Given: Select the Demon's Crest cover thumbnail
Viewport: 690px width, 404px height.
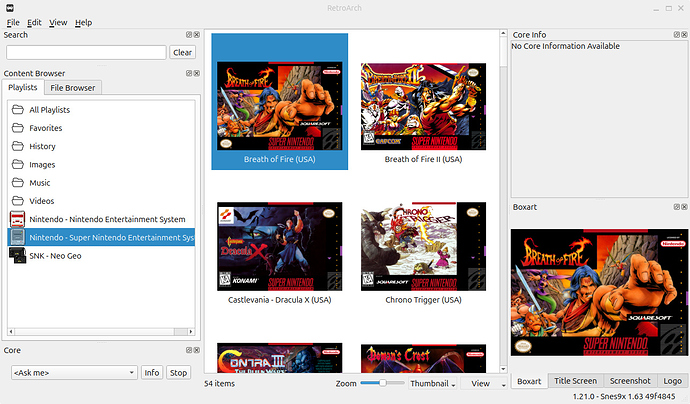Looking at the screenshot, I should 423,358.
